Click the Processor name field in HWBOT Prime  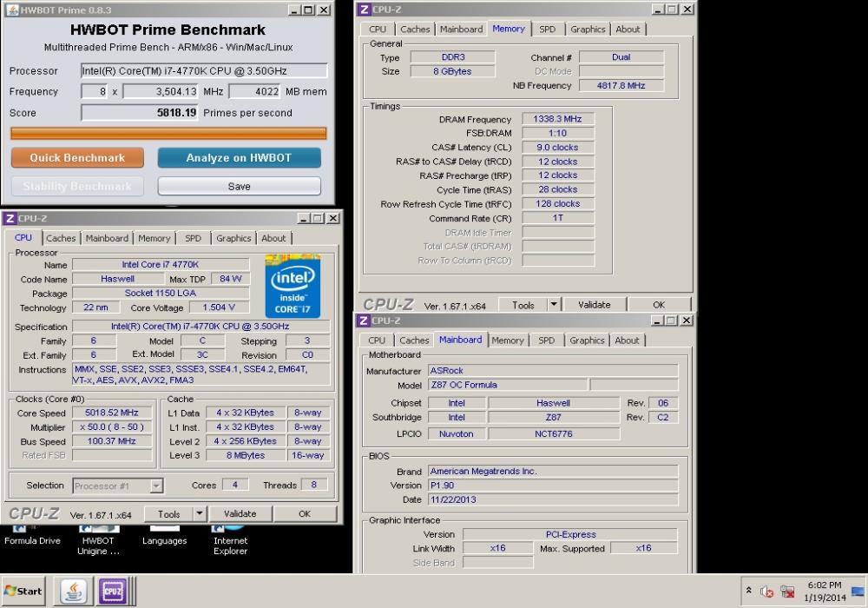204,71
